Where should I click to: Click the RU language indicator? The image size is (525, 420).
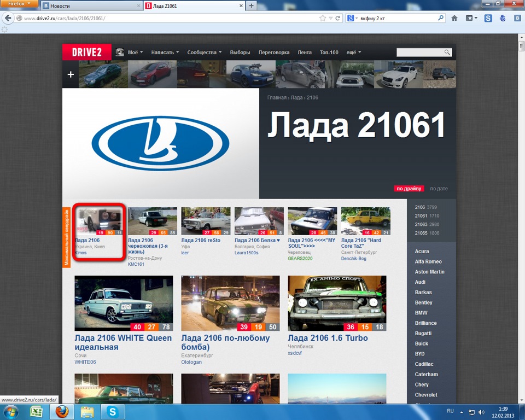[450, 411]
